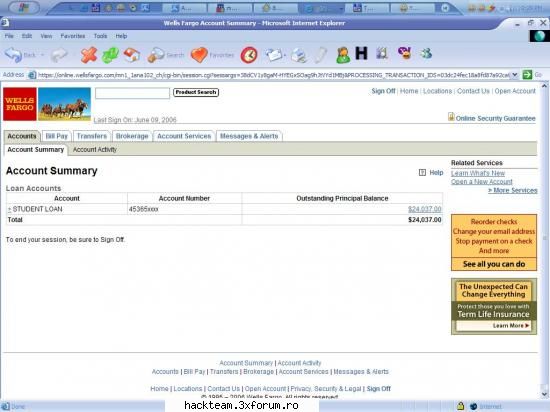Click inside the product search text field
Screen dimensions: 550x412
tap(132, 93)
